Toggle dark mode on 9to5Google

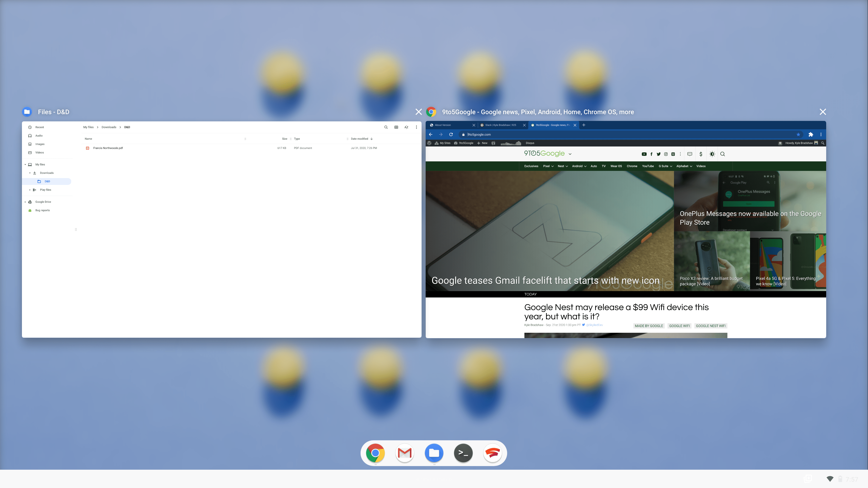click(712, 154)
